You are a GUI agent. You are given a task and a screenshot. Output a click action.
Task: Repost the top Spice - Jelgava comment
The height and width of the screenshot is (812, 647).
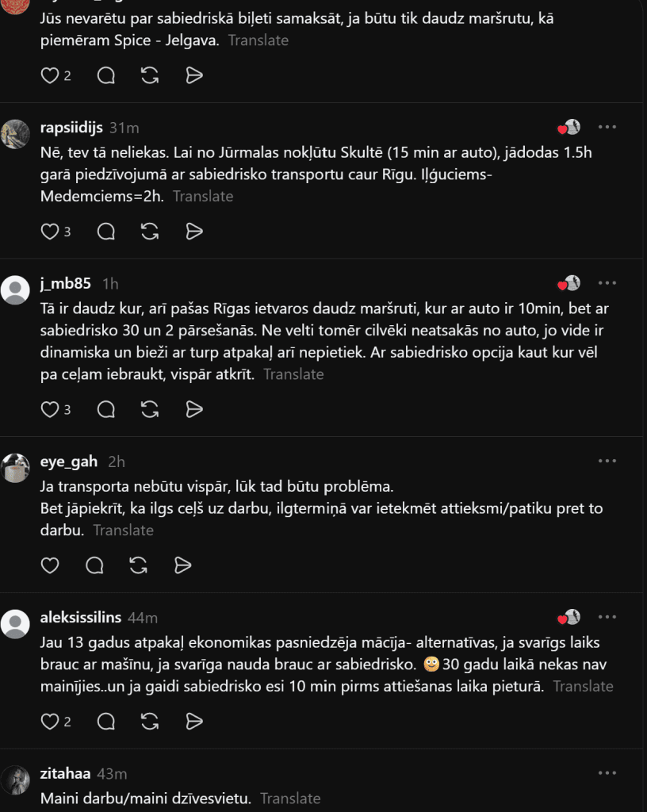(x=150, y=75)
